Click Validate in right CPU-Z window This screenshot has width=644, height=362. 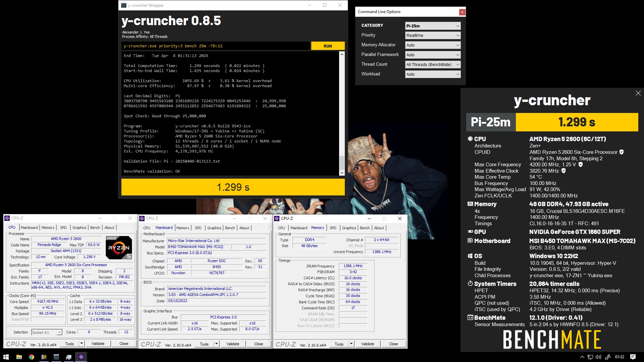(x=368, y=344)
